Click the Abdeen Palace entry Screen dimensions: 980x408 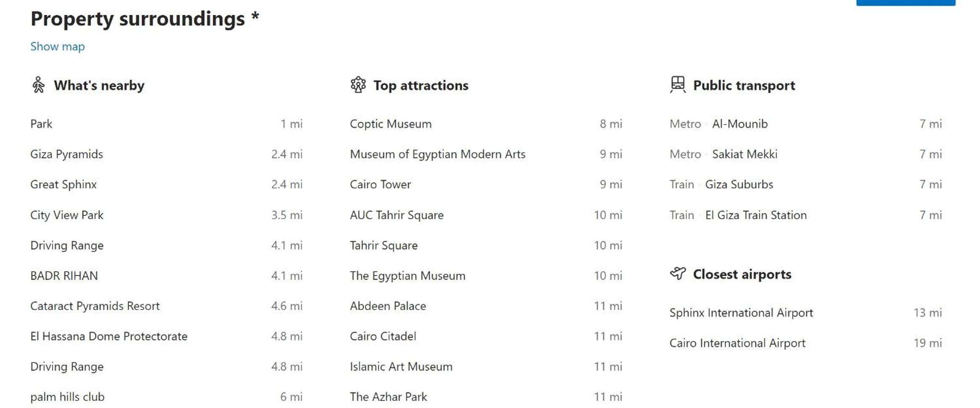tap(388, 306)
